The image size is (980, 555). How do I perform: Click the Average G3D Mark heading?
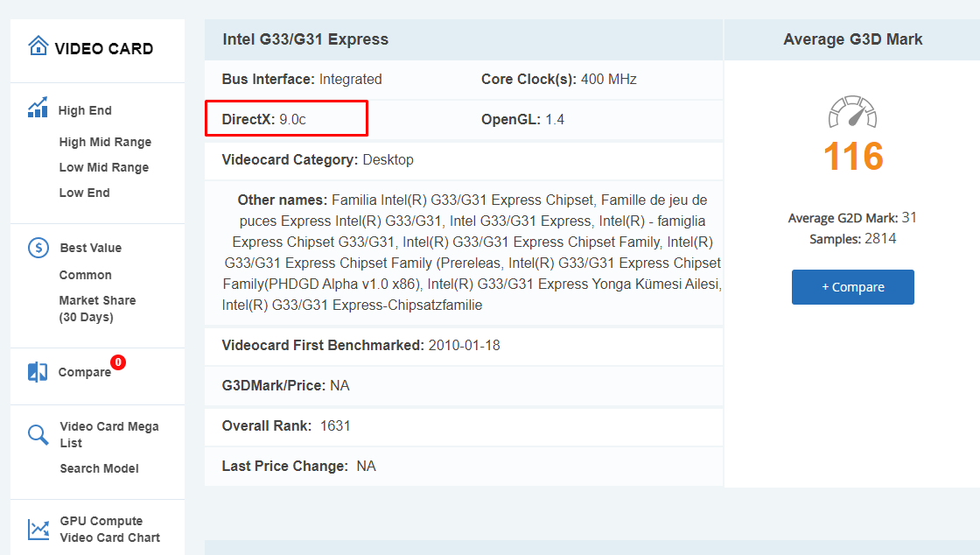point(852,39)
